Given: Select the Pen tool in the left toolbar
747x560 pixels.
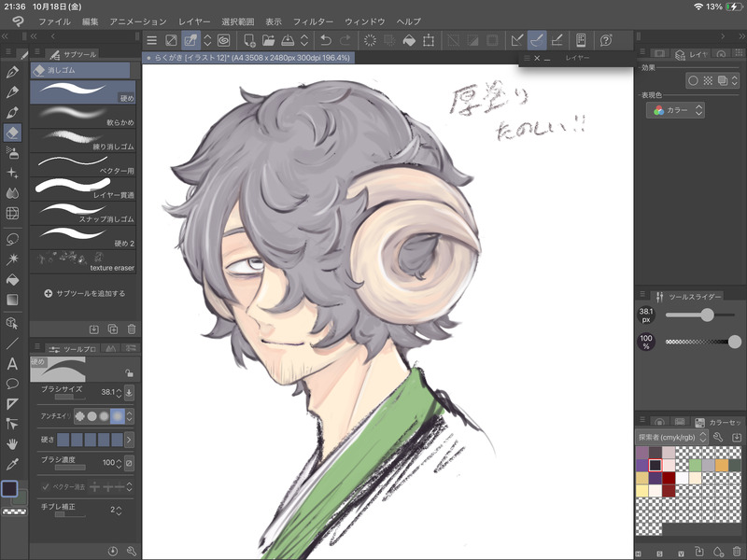Looking at the screenshot, I should tap(12, 72).
